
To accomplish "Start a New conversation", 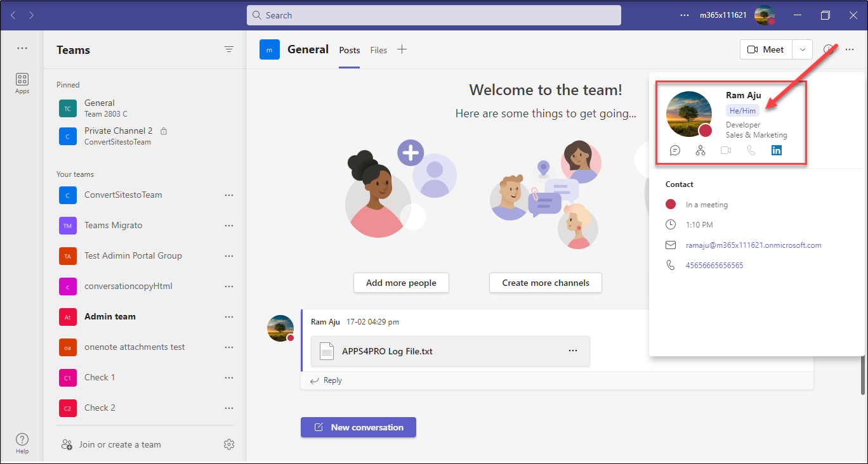I will 358,427.
